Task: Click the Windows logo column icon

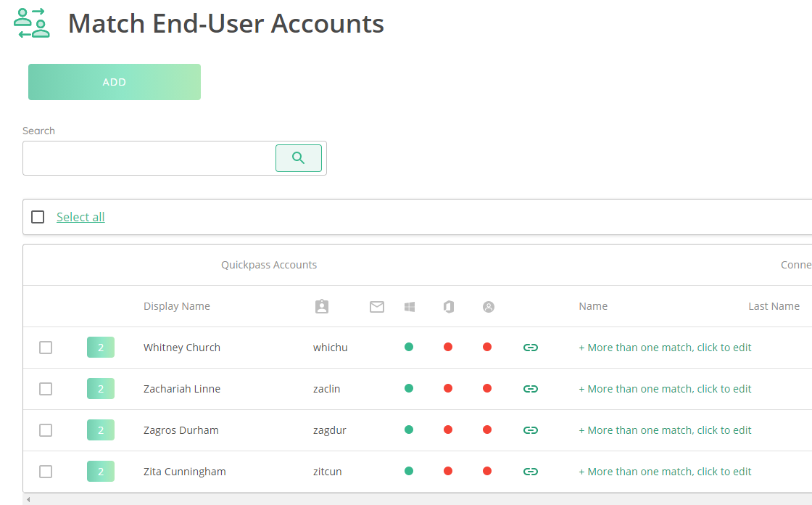Action: pyautogui.click(x=410, y=307)
